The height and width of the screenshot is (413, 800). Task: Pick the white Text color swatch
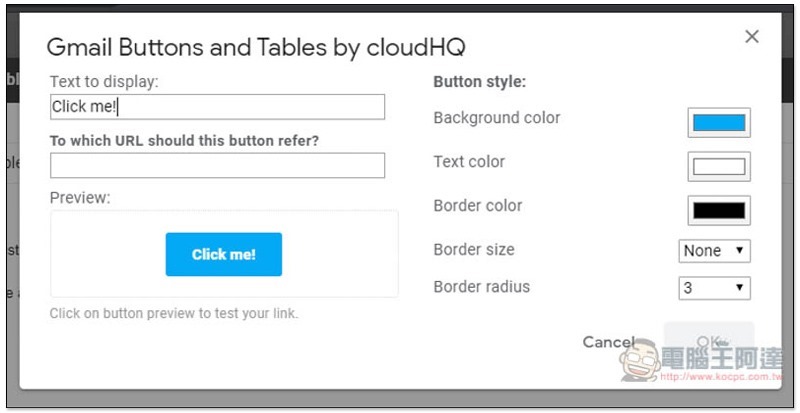(718, 167)
